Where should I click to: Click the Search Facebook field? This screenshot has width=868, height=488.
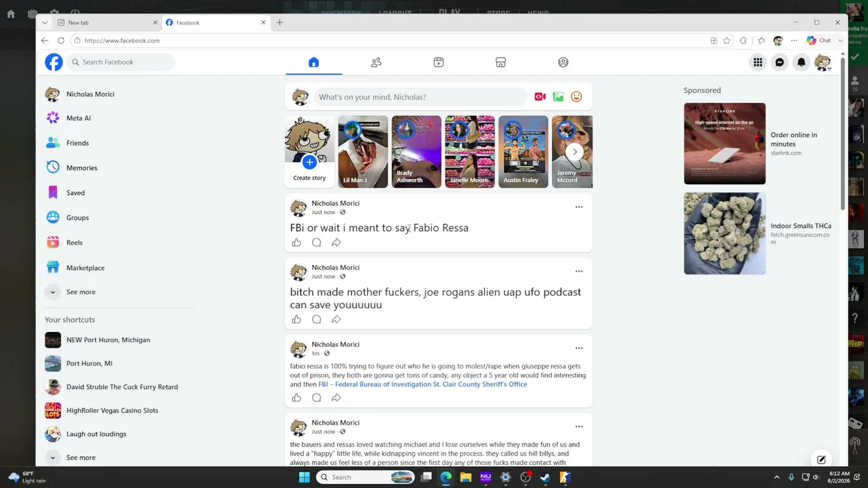tap(122, 62)
